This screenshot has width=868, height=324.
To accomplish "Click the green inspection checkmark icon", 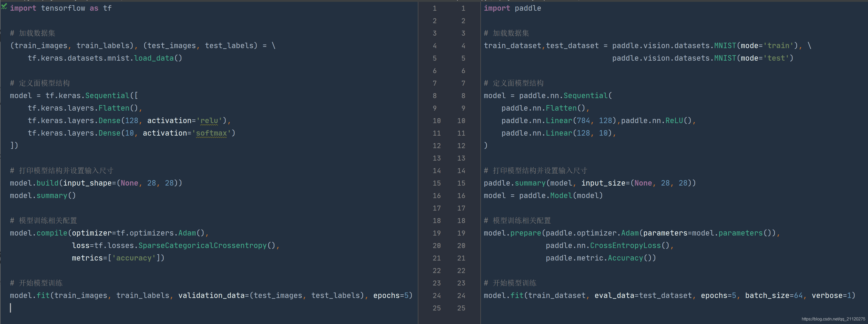I will 4,7.
